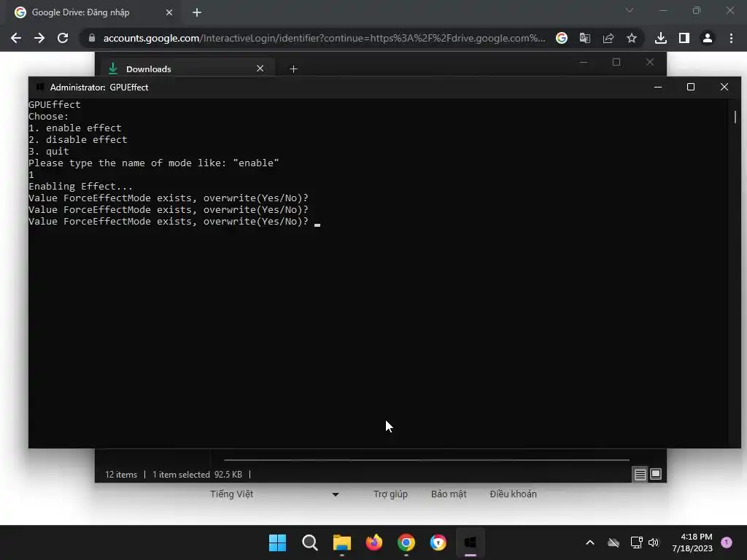This screenshot has height=560, width=747.
Task: Open the notification badge
Action: (x=727, y=542)
